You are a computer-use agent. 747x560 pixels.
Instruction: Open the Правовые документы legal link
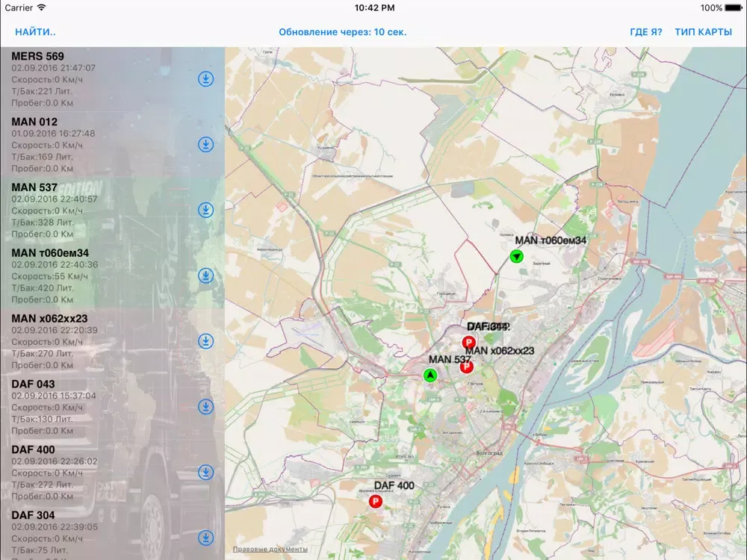point(270,550)
